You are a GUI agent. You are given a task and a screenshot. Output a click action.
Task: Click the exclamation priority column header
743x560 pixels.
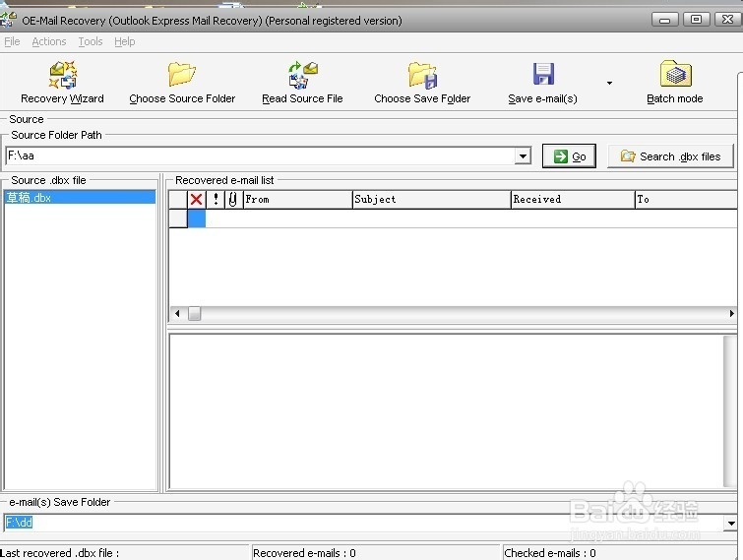tap(216, 200)
